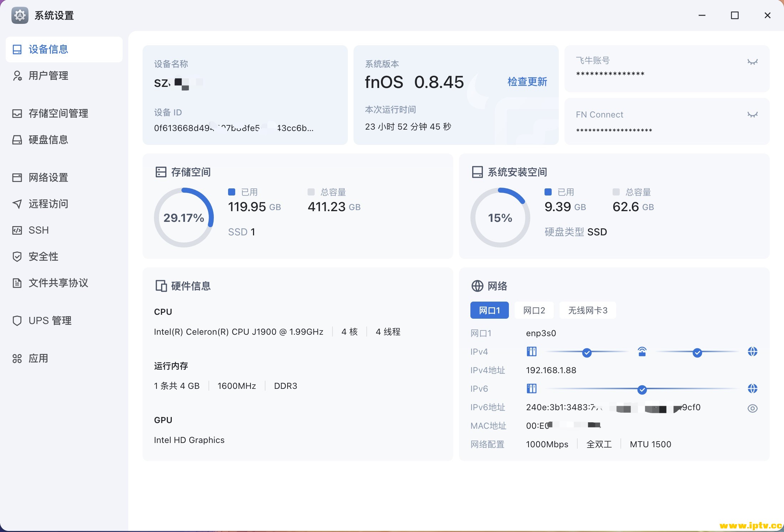Image resolution: width=784 pixels, height=532 pixels.
Task: Open 网络设置 in the sidebar
Action: [x=64, y=178]
